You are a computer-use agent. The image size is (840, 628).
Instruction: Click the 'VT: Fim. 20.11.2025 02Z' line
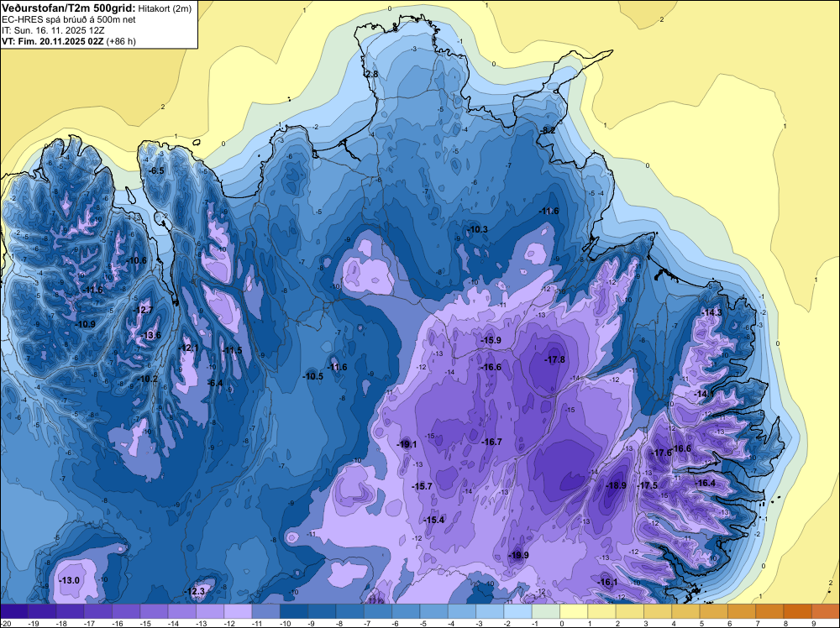tap(53, 40)
